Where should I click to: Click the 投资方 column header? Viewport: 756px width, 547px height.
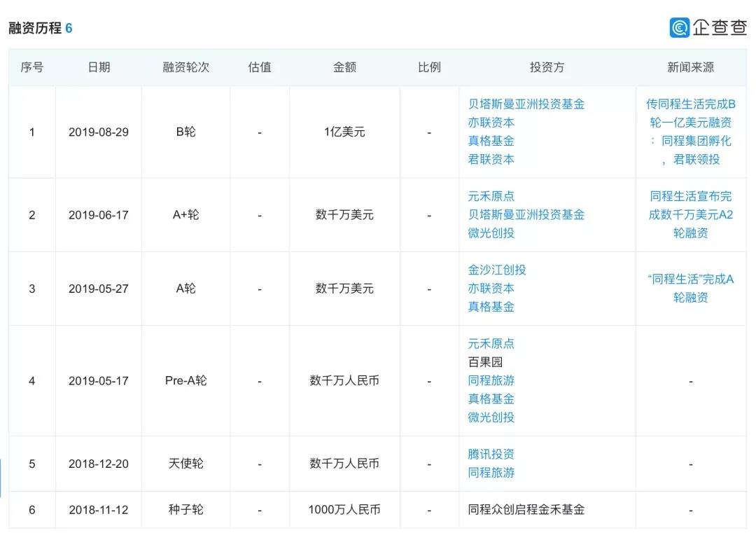click(x=547, y=67)
